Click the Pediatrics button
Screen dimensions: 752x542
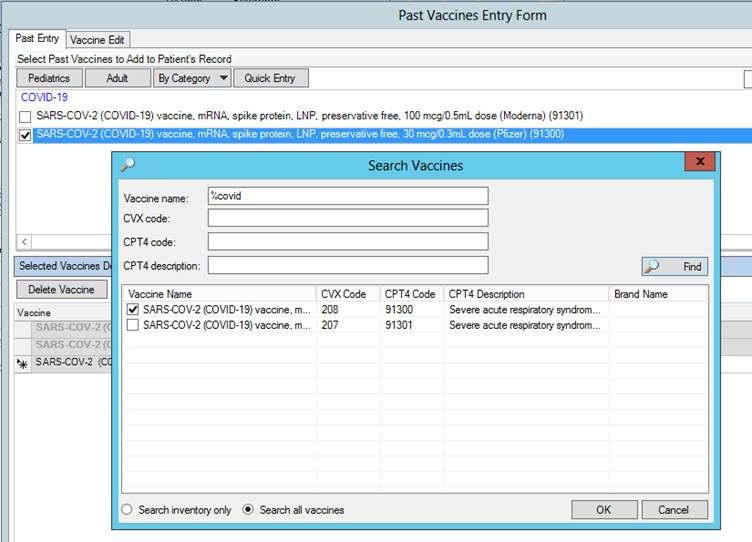point(49,78)
